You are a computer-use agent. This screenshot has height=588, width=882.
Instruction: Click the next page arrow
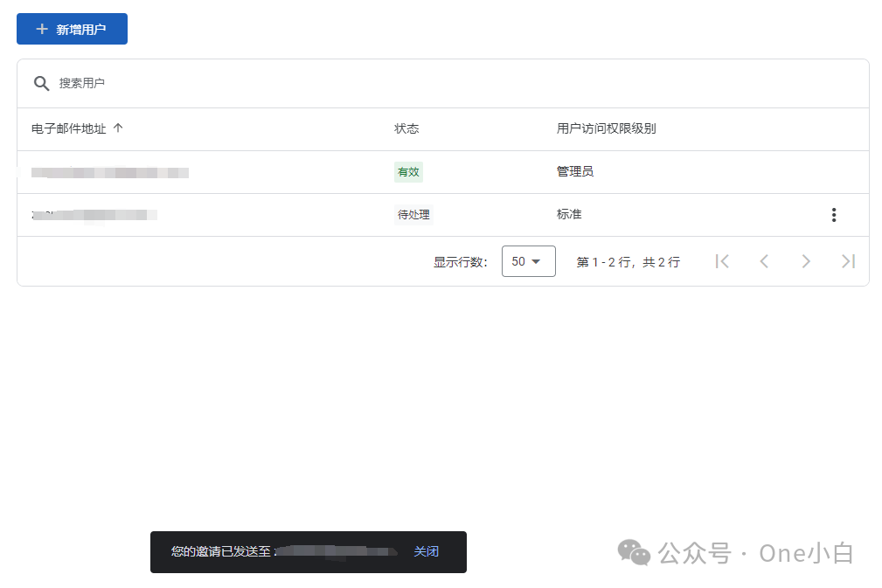click(x=806, y=260)
